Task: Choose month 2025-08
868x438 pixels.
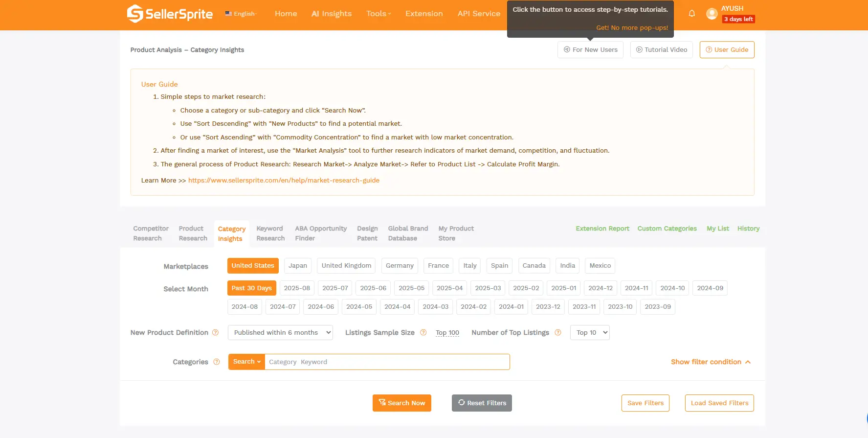Action: [297, 288]
